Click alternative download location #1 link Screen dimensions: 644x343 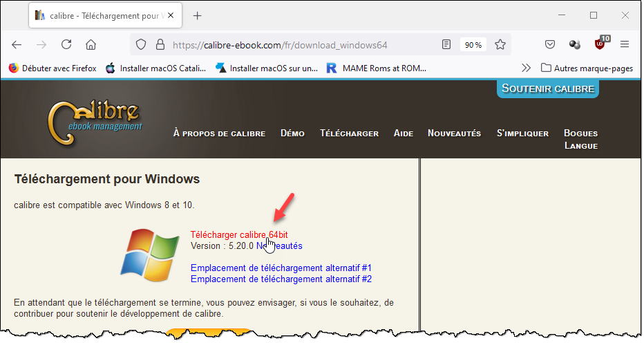click(x=281, y=268)
